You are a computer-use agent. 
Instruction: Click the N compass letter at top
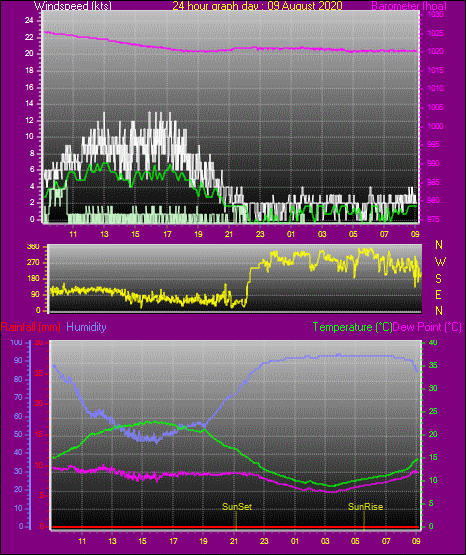pos(439,245)
